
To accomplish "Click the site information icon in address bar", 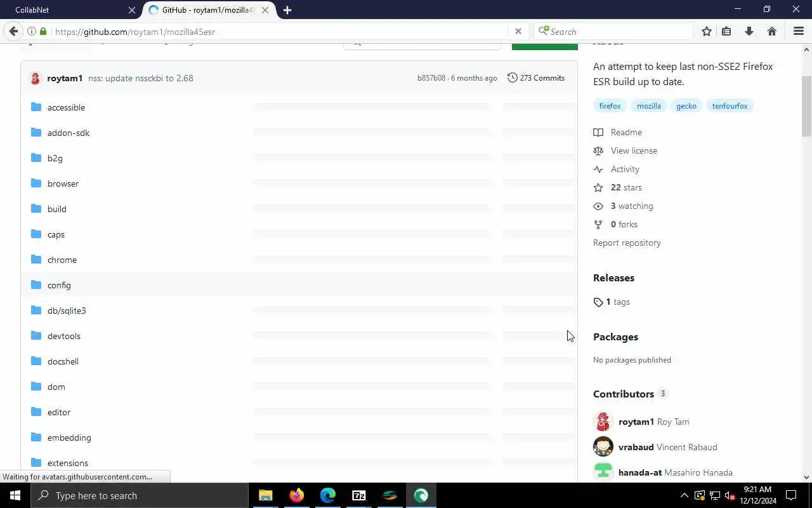I will coord(31,31).
